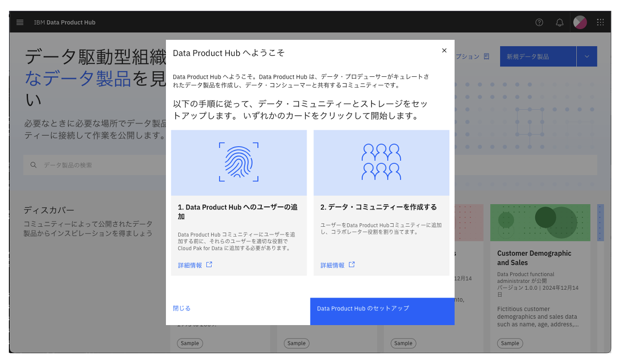This screenshot has width=626, height=364.
Task: Click the documentation icon next to プション
Action: point(486,57)
